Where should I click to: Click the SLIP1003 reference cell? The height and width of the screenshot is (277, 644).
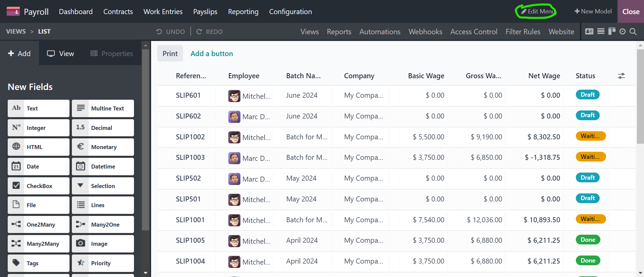pos(190,157)
